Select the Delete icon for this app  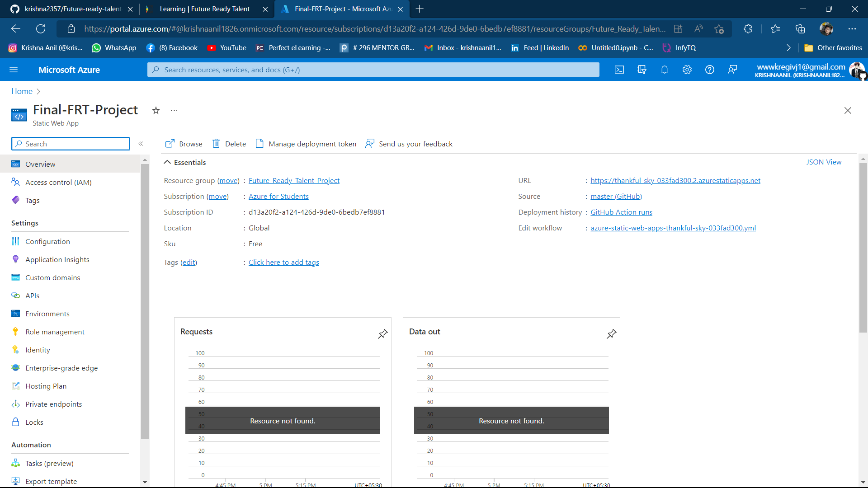pyautogui.click(x=229, y=144)
